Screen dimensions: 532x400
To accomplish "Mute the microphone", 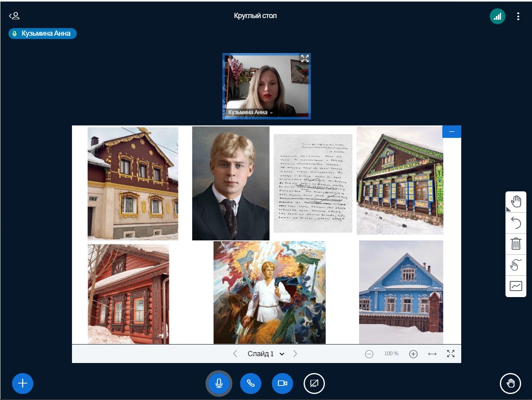I will 219,384.
